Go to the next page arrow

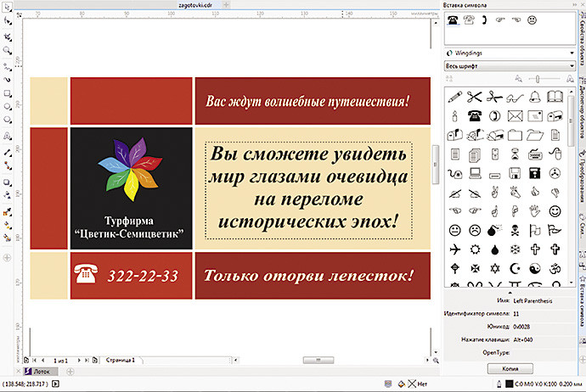point(79,361)
